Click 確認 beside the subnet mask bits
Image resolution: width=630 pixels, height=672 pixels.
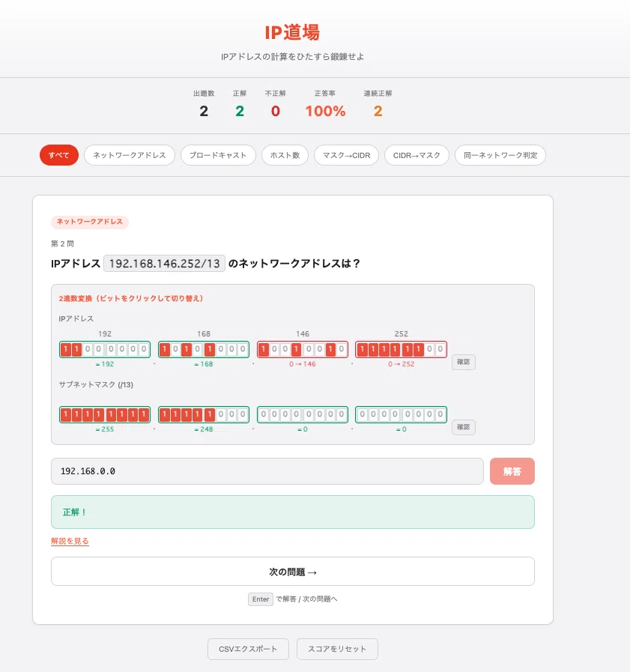[x=463, y=427]
